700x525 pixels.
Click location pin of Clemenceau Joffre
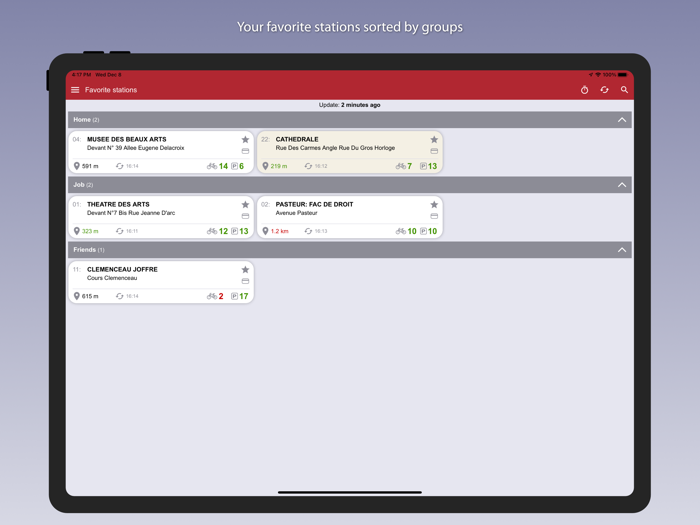tap(77, 296)
